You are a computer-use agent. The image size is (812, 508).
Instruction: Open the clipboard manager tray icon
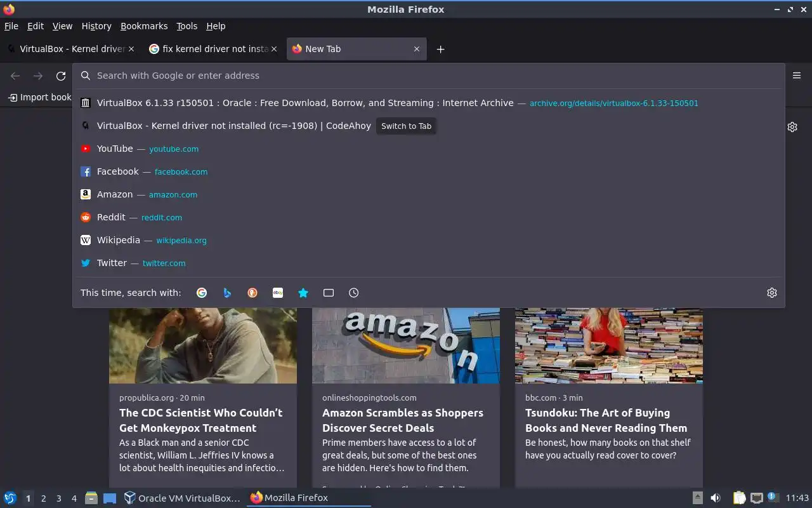tap(739, 498)
